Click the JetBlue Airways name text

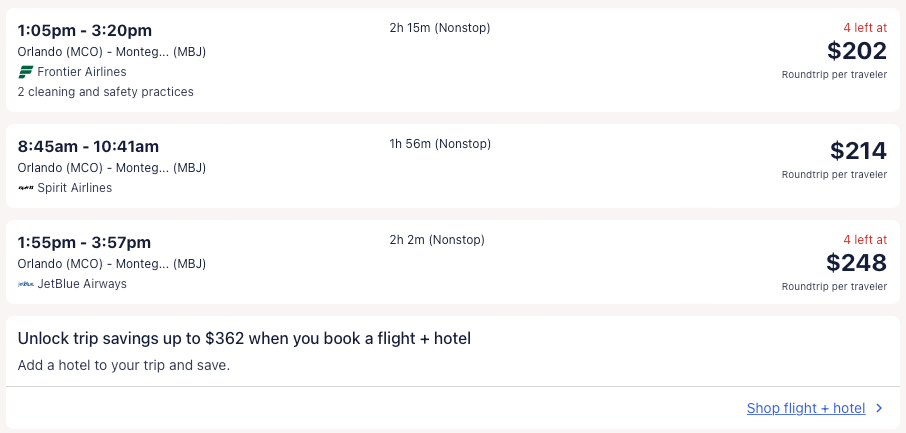pyautogui.click(x=82, y=284)
